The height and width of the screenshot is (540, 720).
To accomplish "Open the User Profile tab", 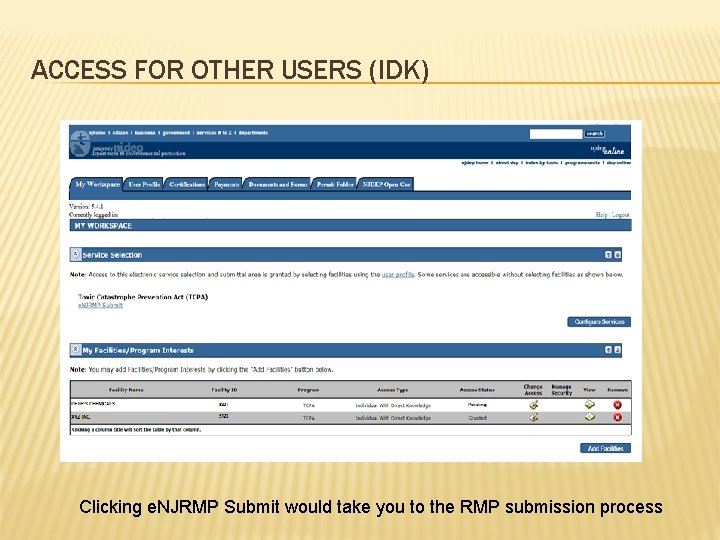I will tap(144, 185).
